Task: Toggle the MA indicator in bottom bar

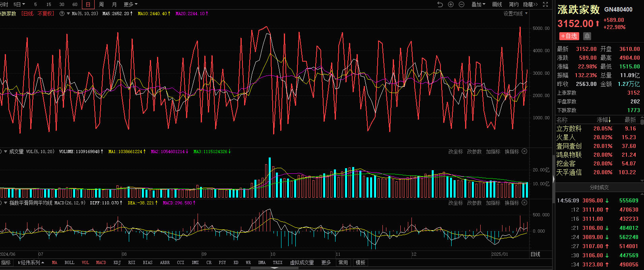Action: coord(54,263)
